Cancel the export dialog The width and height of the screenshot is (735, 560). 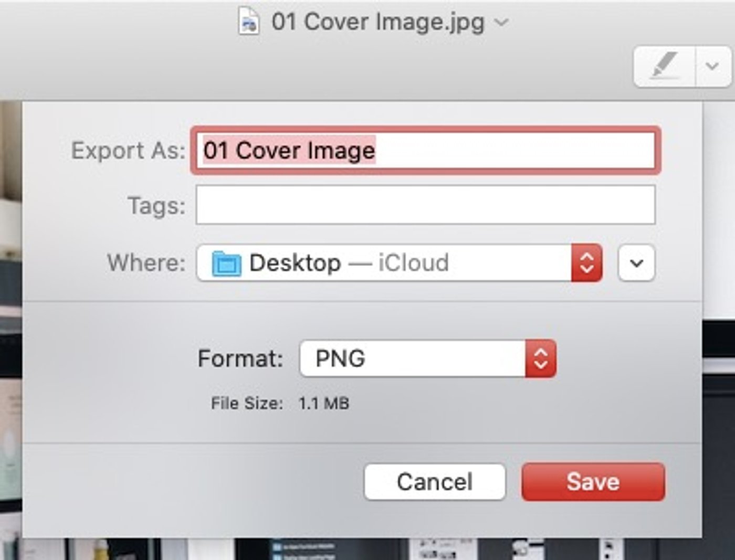435,482
